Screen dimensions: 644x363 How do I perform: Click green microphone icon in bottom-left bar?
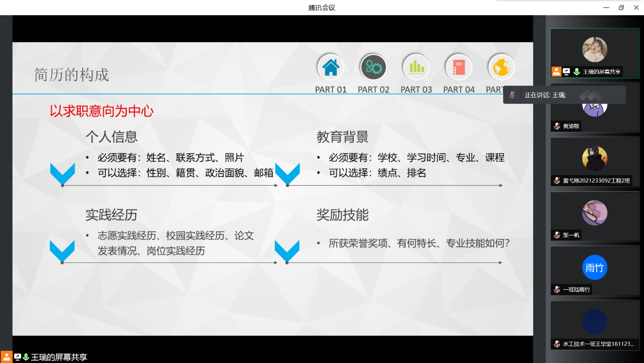point(26,357)
